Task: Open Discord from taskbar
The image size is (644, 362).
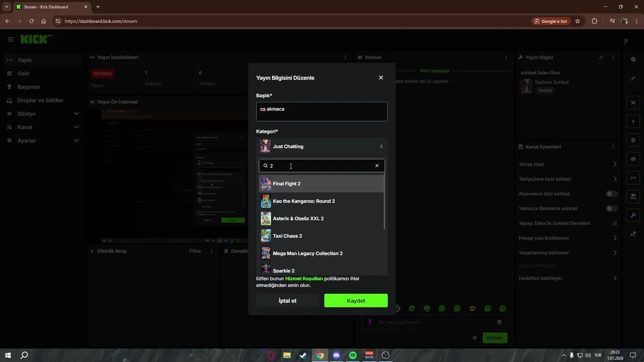Action: [x=337, y=355]
